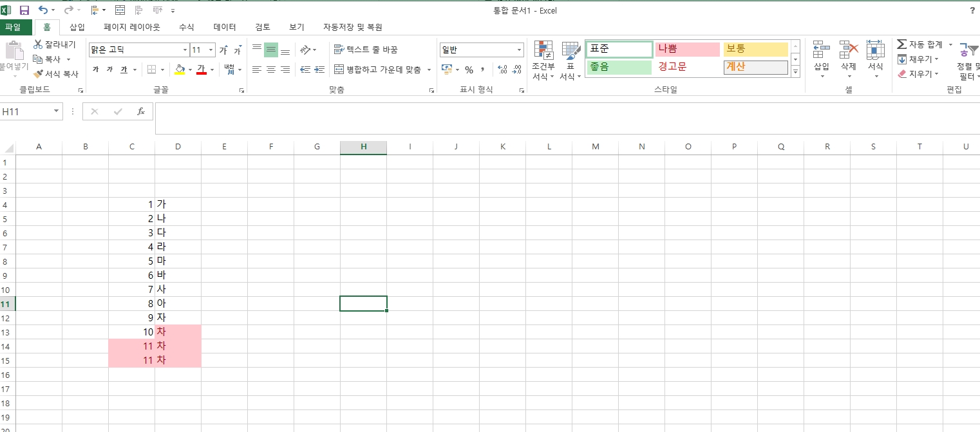Align text to the right
980x432 pixels.
tap(285, 70)
